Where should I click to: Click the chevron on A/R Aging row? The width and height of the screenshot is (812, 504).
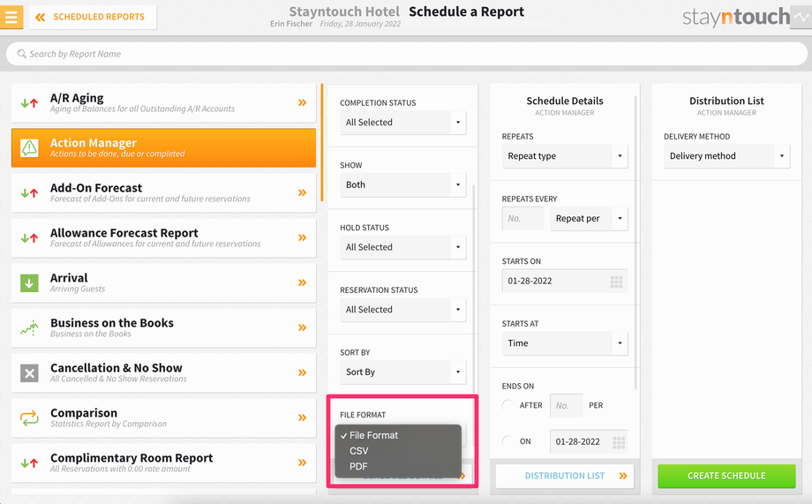pos(303,102)
